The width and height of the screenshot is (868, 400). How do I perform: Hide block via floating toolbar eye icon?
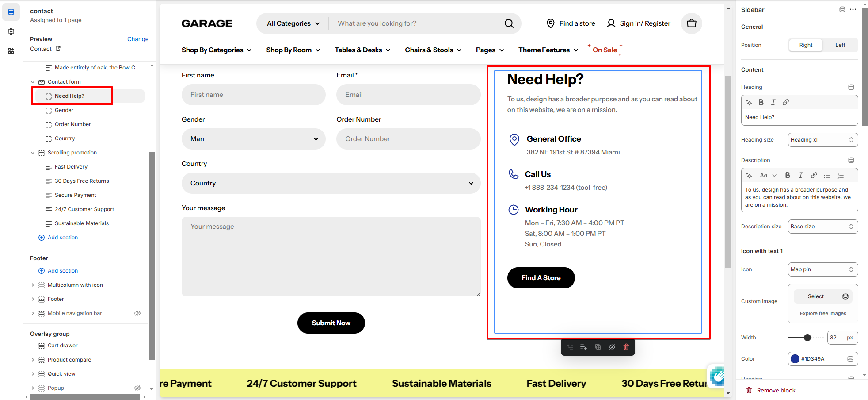(x=612, y=347)
